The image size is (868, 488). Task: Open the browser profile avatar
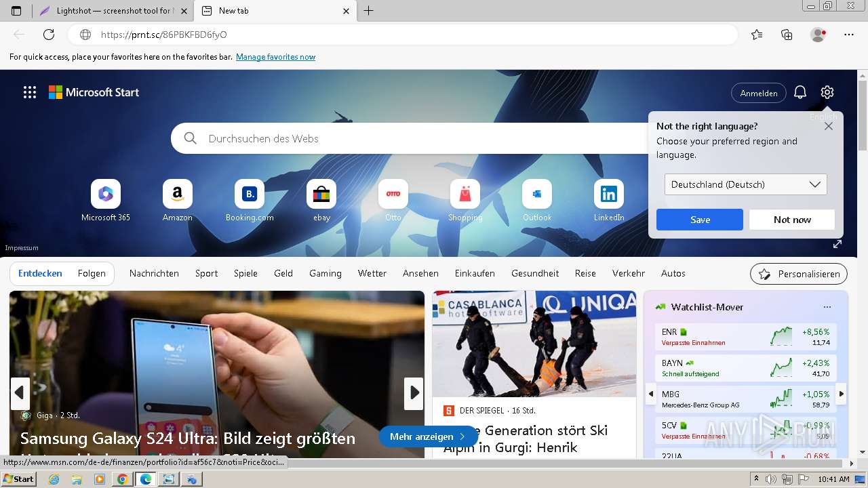tap(818, 35)
